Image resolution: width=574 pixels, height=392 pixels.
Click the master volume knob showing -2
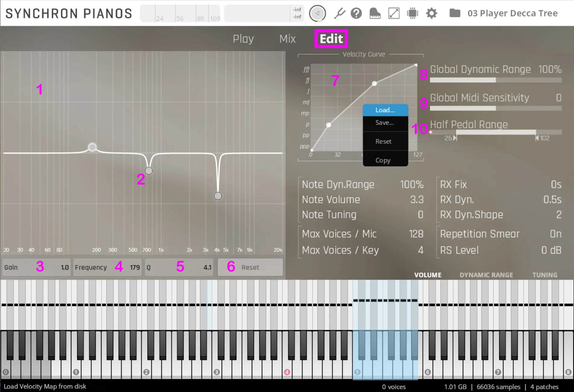(x=317, y=13)
